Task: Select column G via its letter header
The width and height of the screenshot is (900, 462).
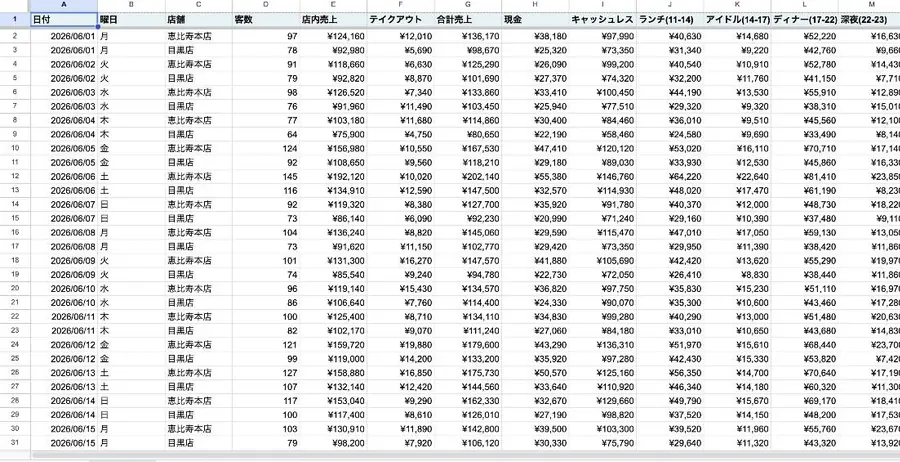Action: pyautogui.click(x=468, y=5)
